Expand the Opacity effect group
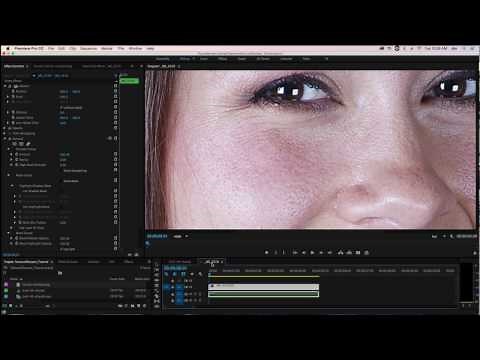 [x=5, y=128]
